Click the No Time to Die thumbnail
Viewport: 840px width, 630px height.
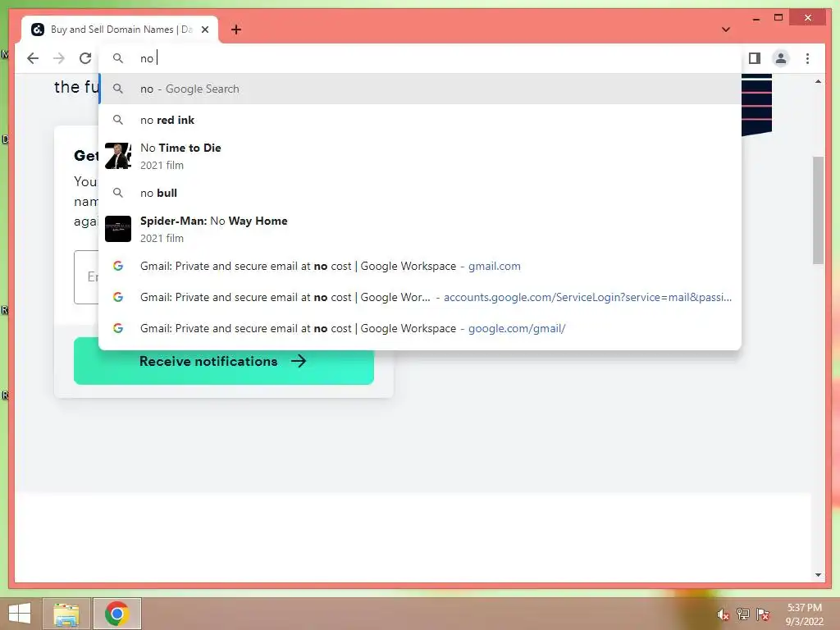click(118, 156)
